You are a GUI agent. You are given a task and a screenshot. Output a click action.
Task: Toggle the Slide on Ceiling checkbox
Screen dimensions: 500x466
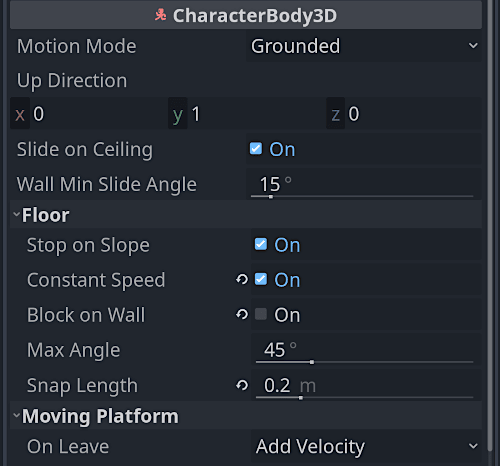[x=256, y=149]
